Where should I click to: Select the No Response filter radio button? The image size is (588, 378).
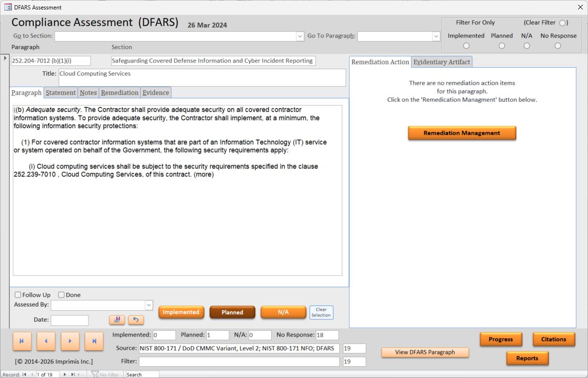pyautogui.click(x=558, y=46)
